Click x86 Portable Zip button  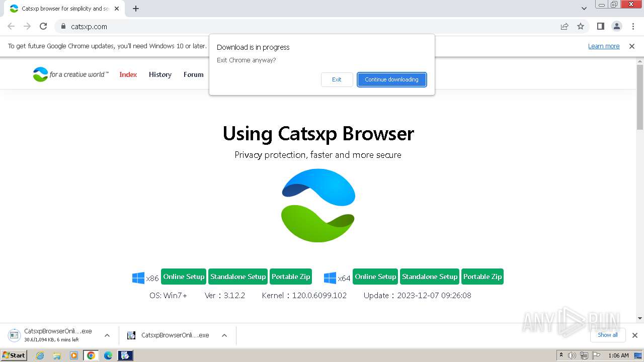pyautogui.click(x=291, y=277)
